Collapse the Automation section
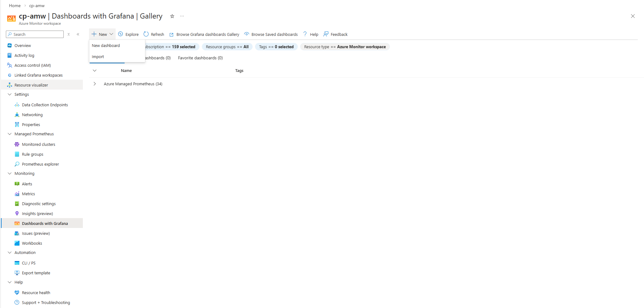Viewport: 644px width, 308px height. [x=10, y=252]
